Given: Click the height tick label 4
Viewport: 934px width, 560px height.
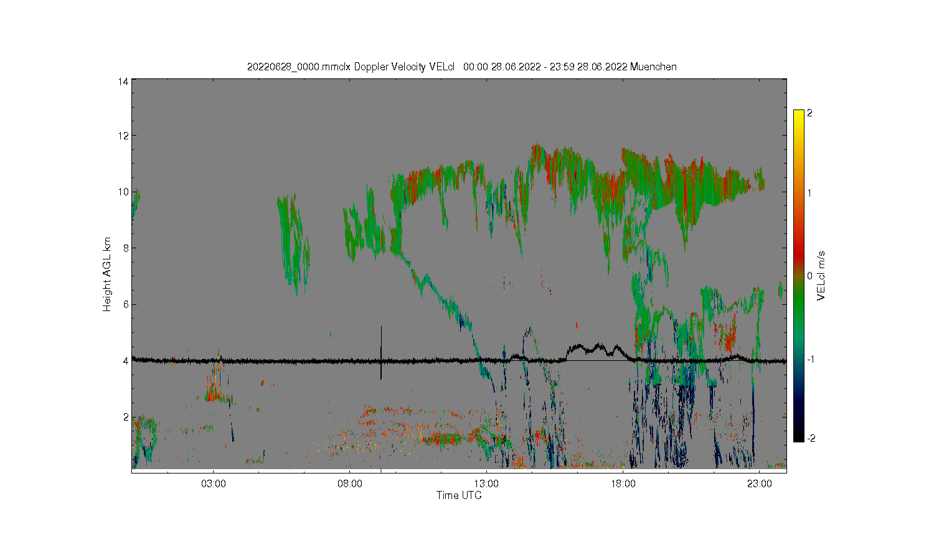Looking at the screenshot, I should pos(126,360).
